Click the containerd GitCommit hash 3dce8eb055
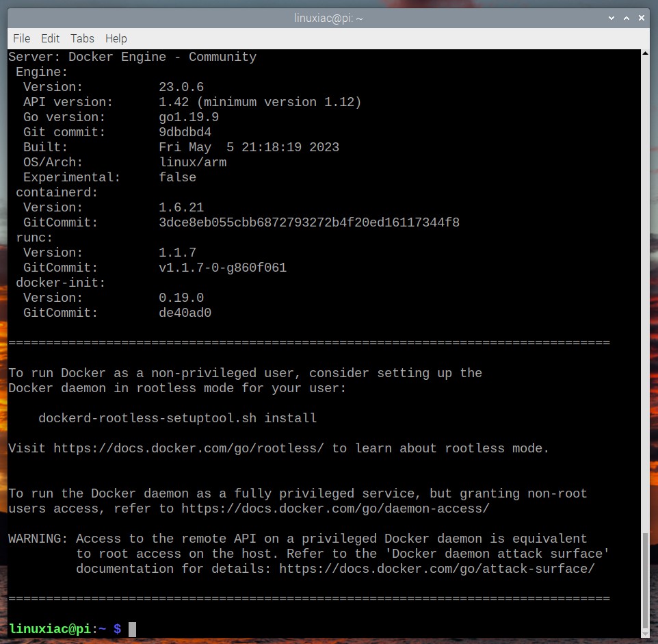This screenshot has height=644, width=658. 309,222
